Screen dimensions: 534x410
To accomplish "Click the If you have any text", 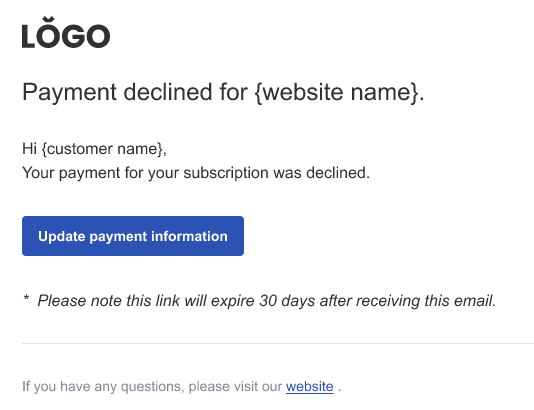I will tap(69, 387).
